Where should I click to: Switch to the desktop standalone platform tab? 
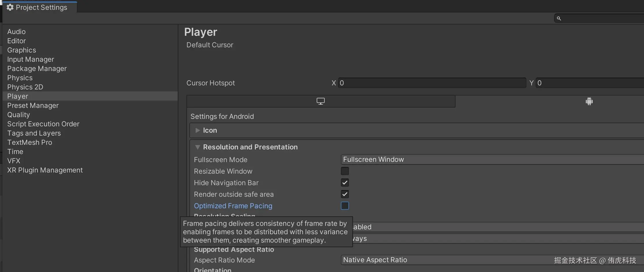(x=320, y=101)
